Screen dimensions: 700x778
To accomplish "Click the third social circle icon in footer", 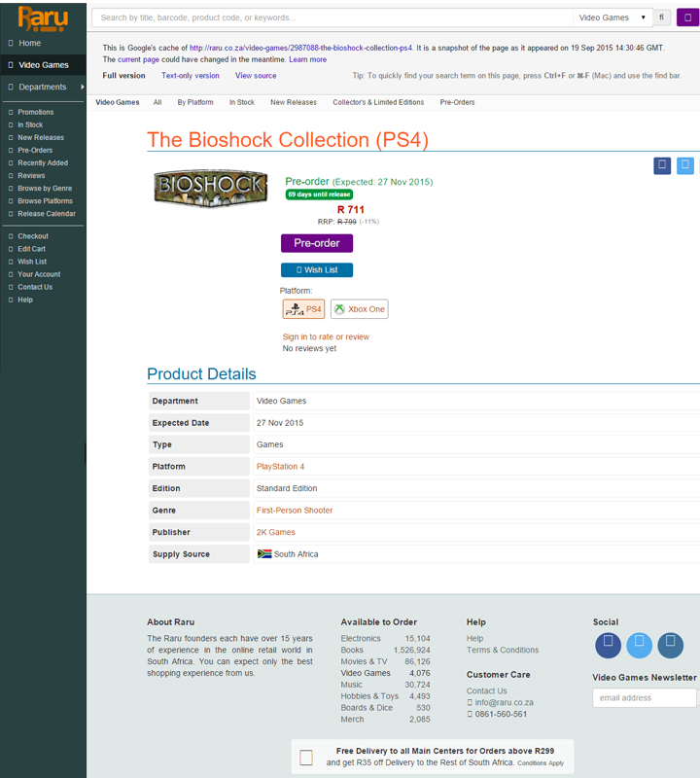I will coord(670,645).
